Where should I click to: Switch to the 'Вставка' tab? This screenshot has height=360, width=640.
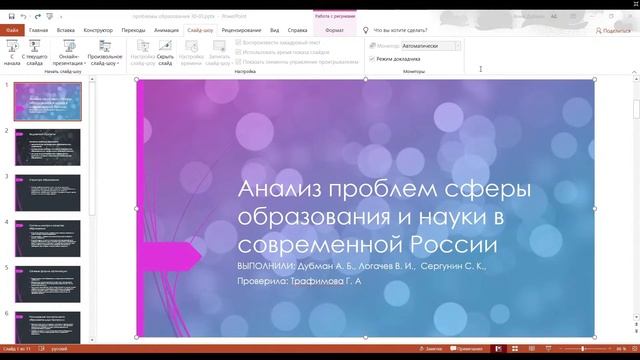66,30
